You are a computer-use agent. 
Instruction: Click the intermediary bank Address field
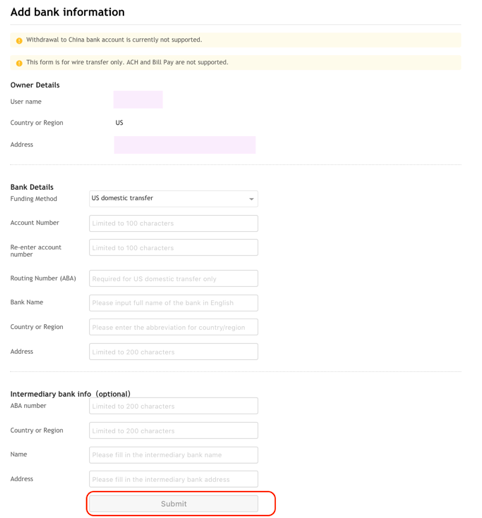coord(173,479)
